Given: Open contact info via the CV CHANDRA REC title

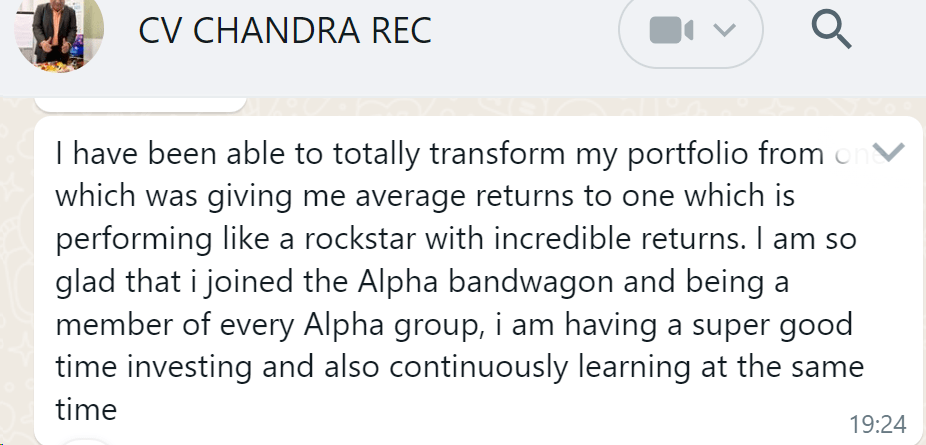Looking at the screenshot, I should coord(285,31).
